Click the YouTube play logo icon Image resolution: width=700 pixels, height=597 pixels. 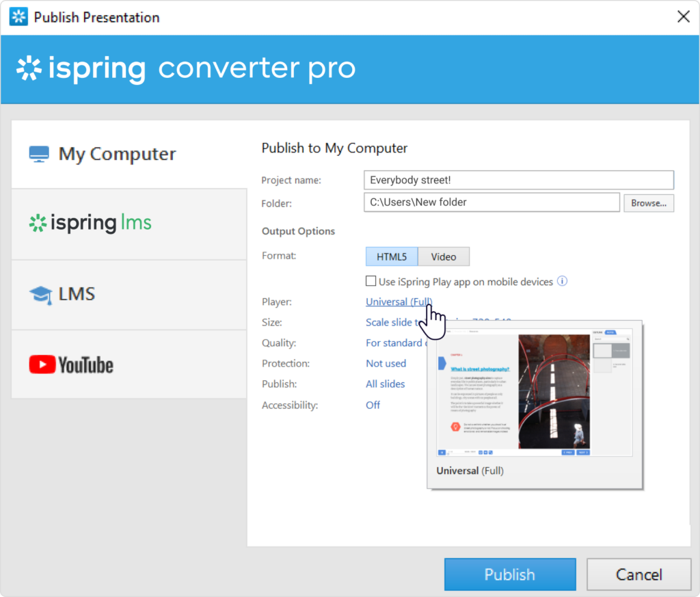pyautogui.click(x=42, y=364)
